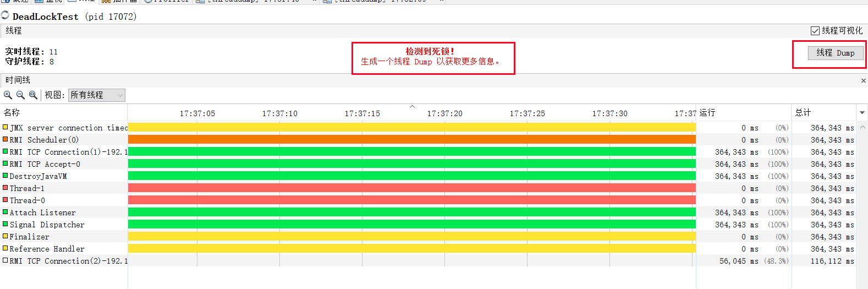Click the green state icon of DestroyJavaVM
Viewport: 868px width, 289px height.
[6, 176]
